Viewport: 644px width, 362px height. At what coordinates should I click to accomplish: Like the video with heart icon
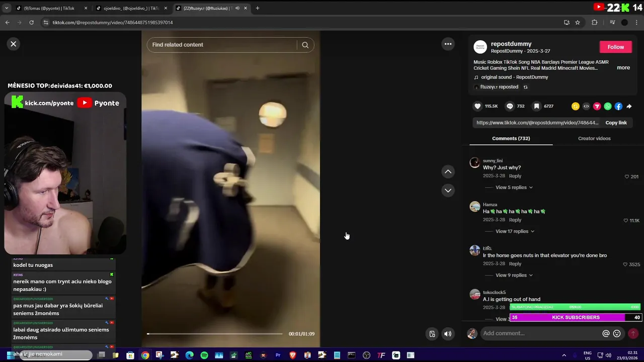coord(477,106)
